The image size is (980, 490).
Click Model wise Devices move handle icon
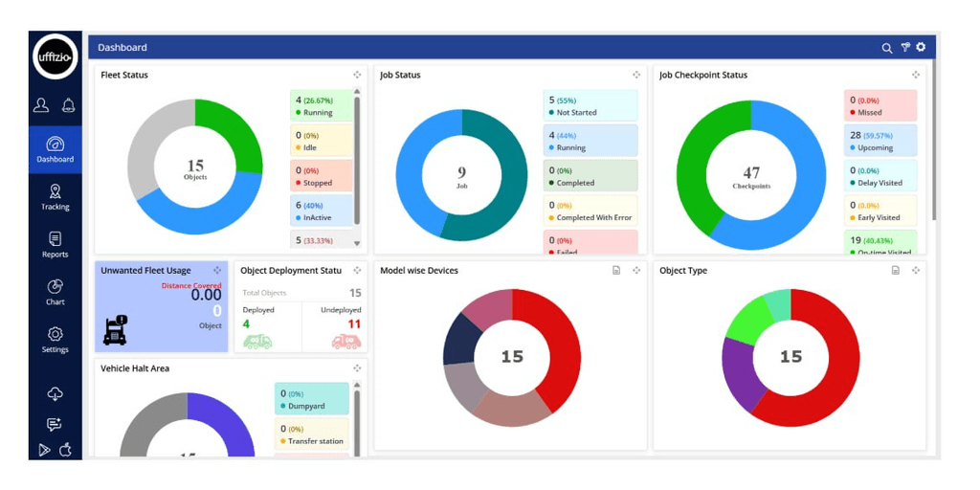636,271
